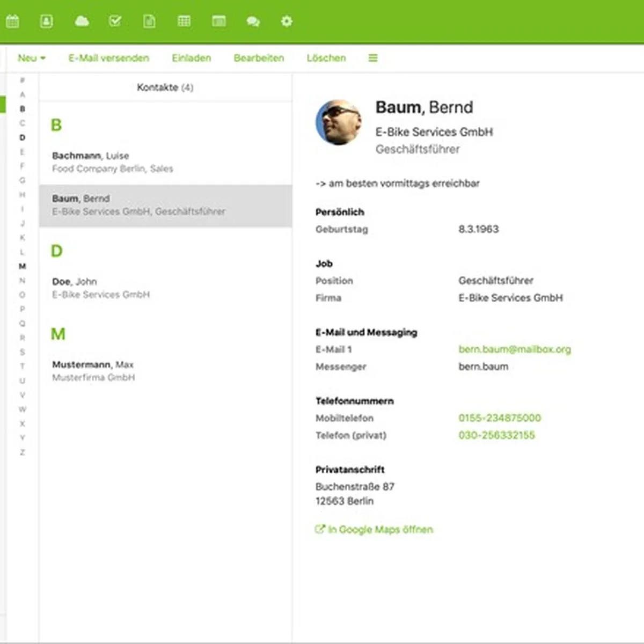Jump to # in alphabet index
Screen dimensions: 644x644
(x=22, y=80)
